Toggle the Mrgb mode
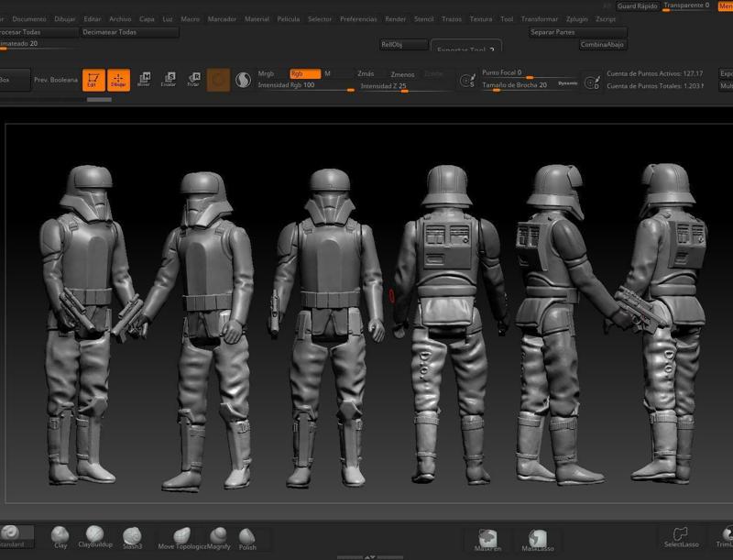This screenshot has width=733, height=560. coord(267,73)
